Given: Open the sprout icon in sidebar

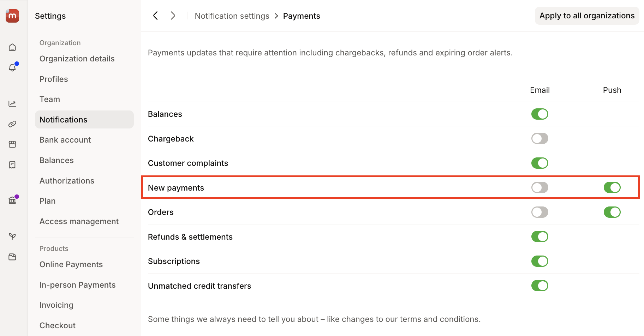Looking at the screenshot, I should tap(12, 236).
